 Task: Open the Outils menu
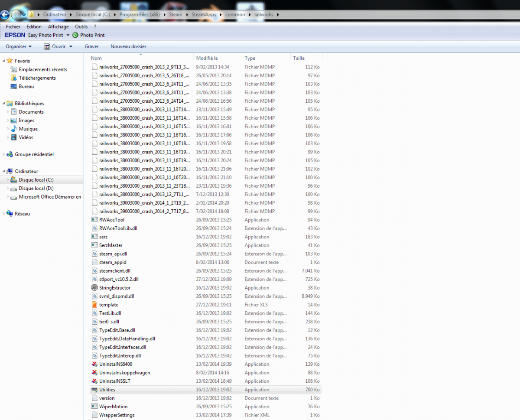pos(81,27)
